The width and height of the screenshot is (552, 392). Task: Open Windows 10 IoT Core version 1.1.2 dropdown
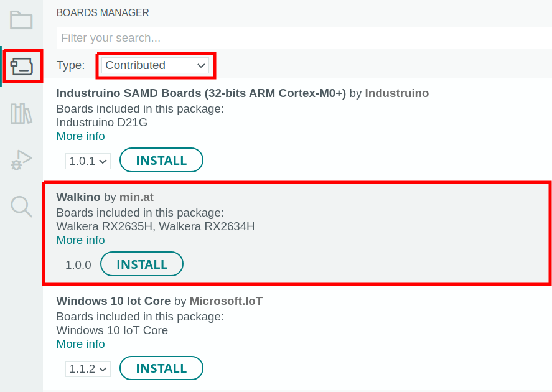88,369
